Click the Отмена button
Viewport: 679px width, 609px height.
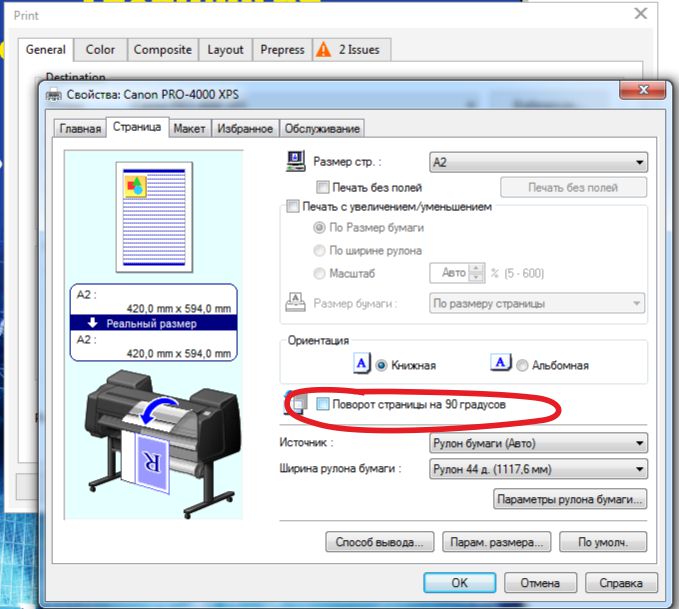tap(540, 583)
